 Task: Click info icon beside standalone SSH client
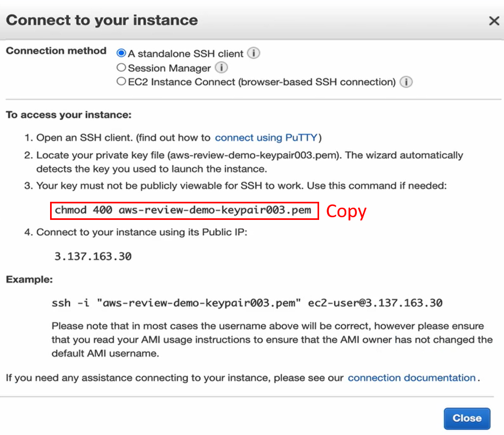(254, 53)
